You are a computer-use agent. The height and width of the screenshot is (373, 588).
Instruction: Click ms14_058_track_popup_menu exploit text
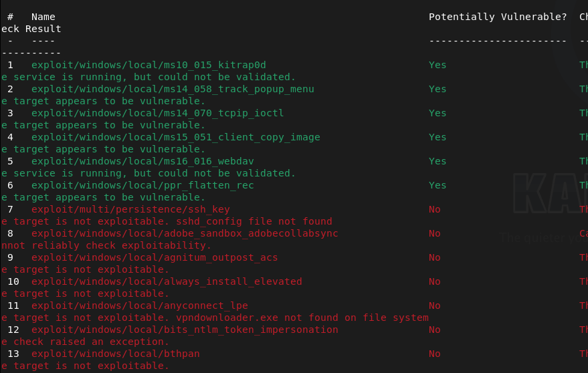pyautogui.click(x=172, y=89)
